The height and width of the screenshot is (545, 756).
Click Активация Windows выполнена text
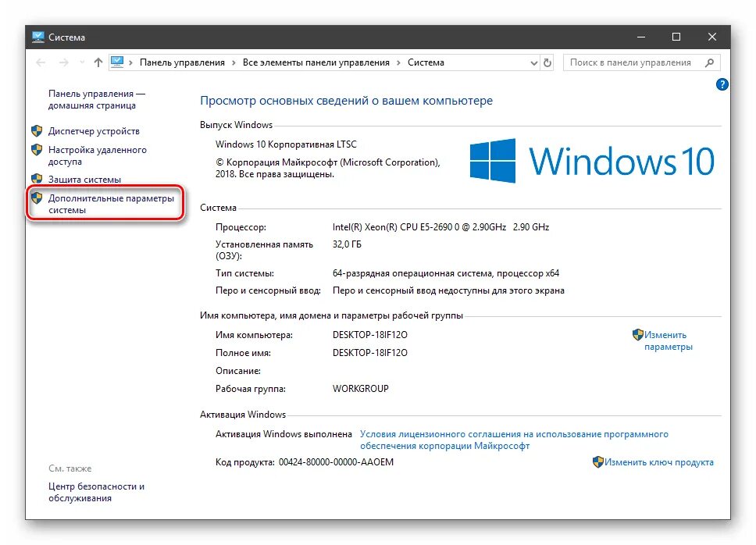pyautogui.click(x=283, y=434)
